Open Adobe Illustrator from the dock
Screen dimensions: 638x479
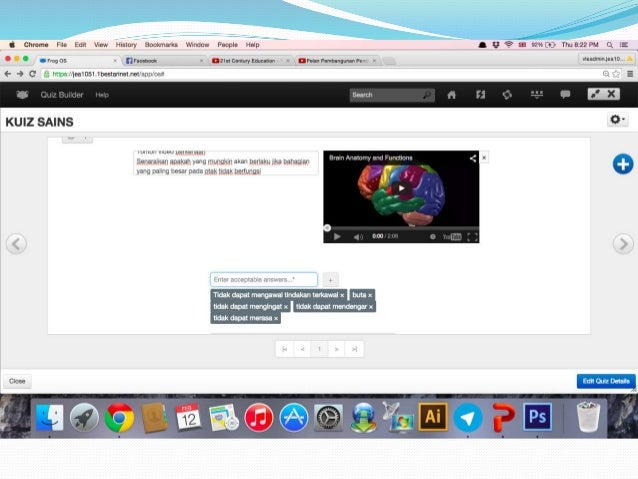(433, 417)
